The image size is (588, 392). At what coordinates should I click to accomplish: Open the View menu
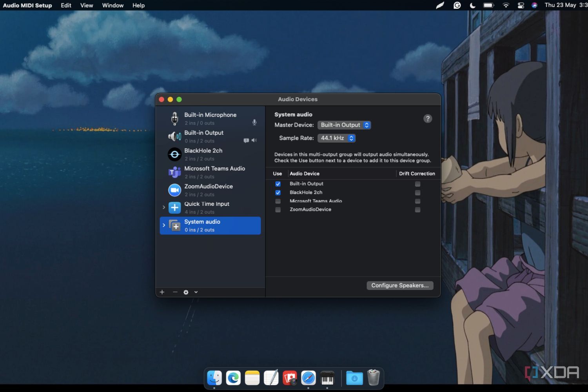87,5
